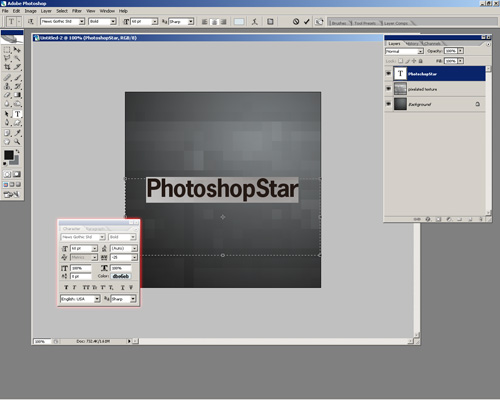The image size is (500, 400).
Task: Click the Create Warped Text icon
Action: point(255,22)
